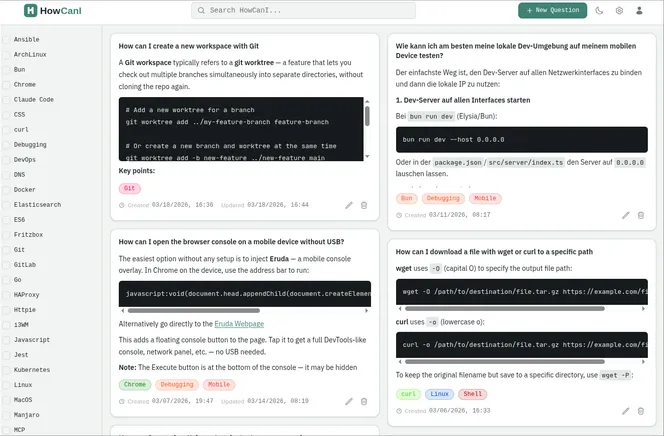Edit the browser console mobile question

tap(349, 400)
